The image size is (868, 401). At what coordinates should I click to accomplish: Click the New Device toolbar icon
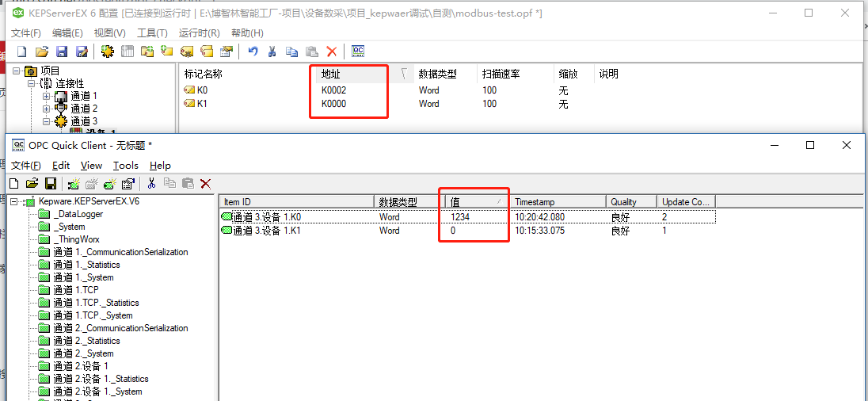click(x=128, y=52)
